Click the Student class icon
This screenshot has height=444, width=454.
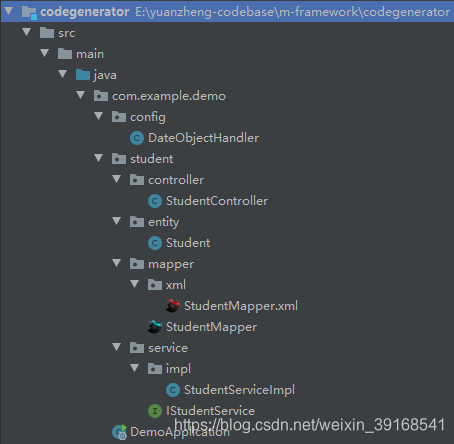pyautogui.click(x=155, y=243)
